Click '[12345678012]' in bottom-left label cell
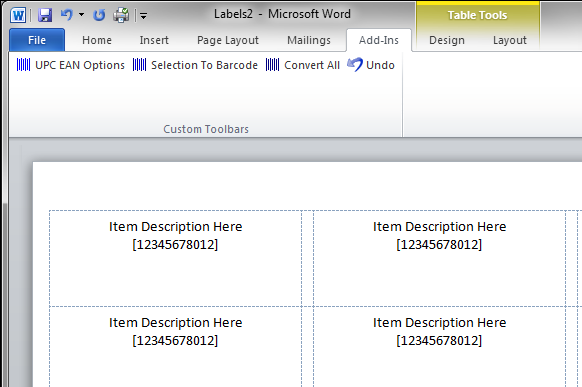This screenshot has height=387, width=582. coord(175,341)
